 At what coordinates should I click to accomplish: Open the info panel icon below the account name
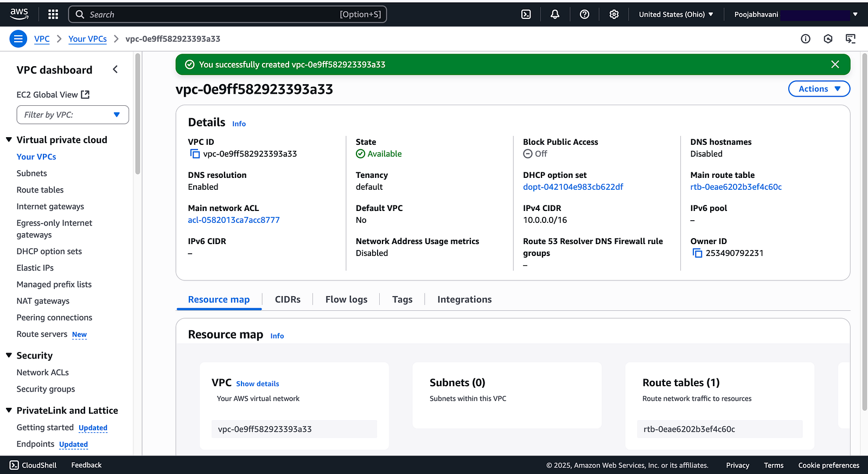pos(806,39)
